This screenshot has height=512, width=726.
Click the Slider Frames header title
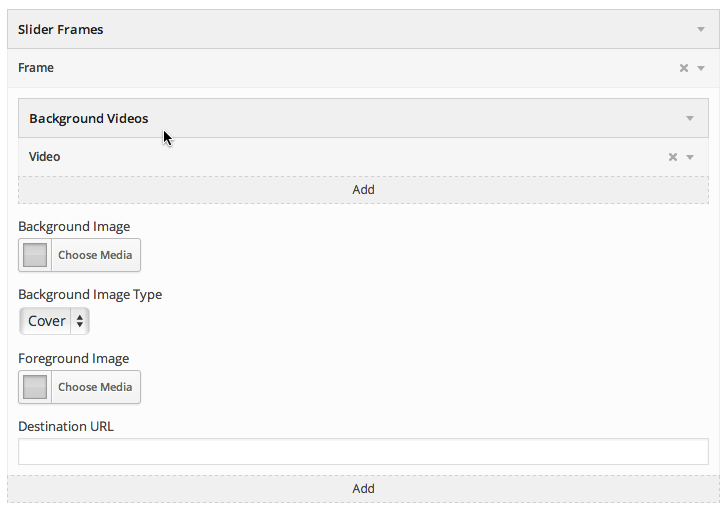pyautogui.click(x=61, y=30)
